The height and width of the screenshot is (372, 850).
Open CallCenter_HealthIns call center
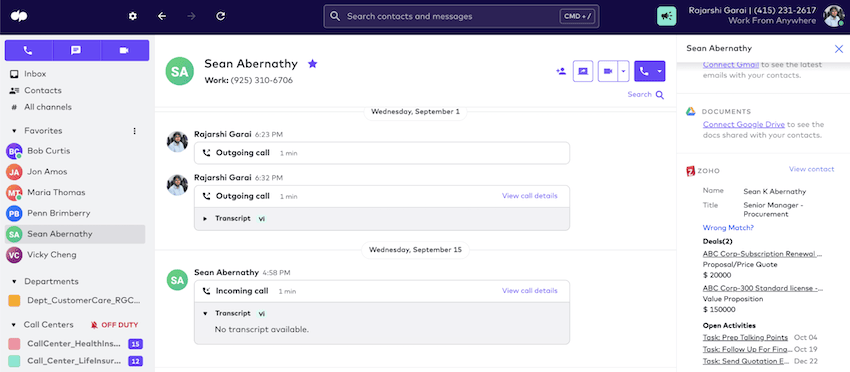coord(75,344)
